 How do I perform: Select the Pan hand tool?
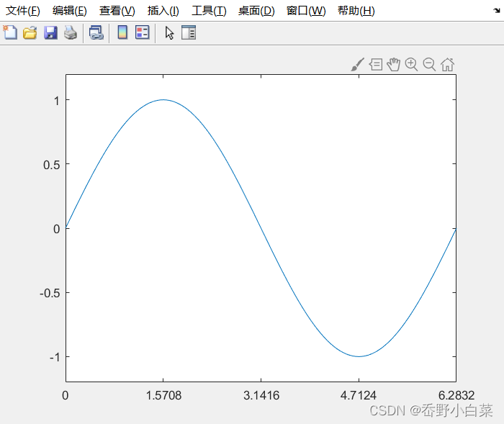[x=393, y=65]
